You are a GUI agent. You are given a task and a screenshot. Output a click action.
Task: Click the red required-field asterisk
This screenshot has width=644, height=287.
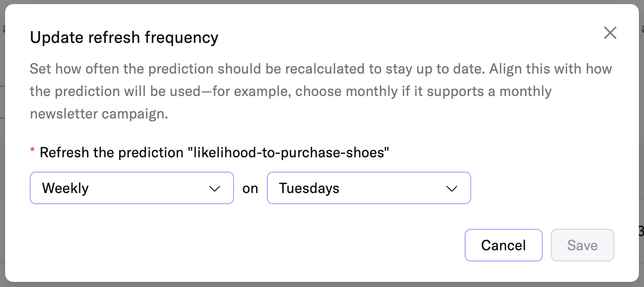click(33, 152)
